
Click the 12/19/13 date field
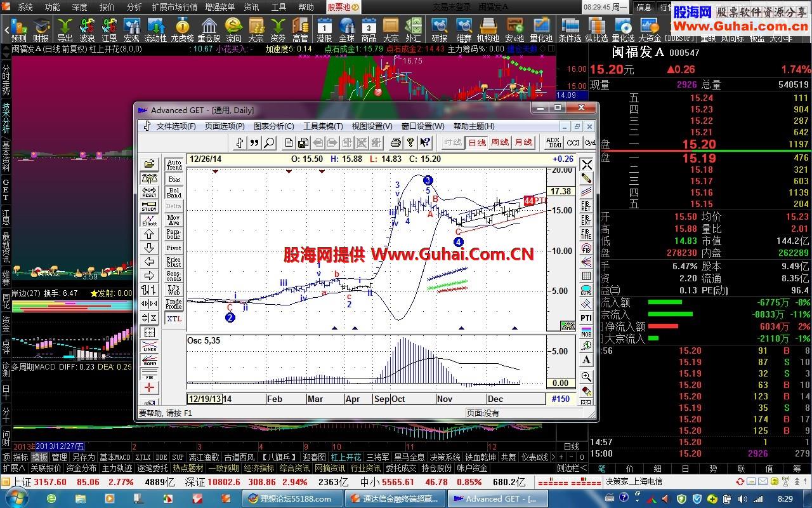point(205,399)
